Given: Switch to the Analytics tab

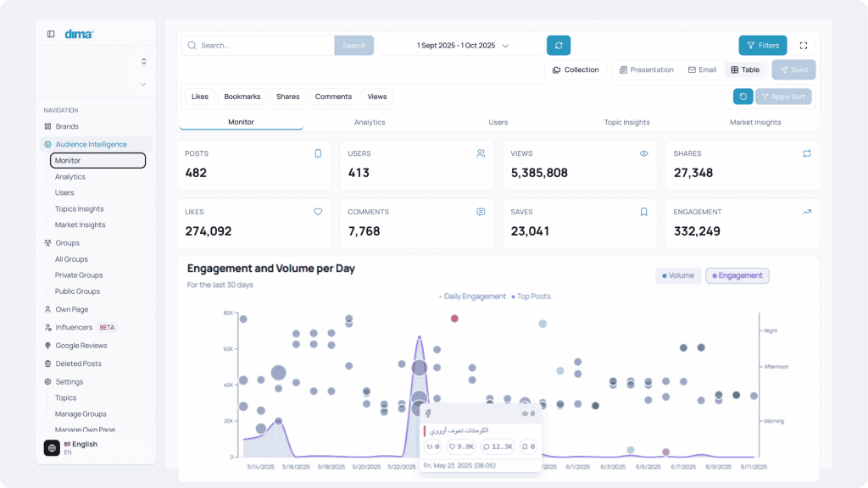Looking at the screenshot, I should (x=370, y=122).
